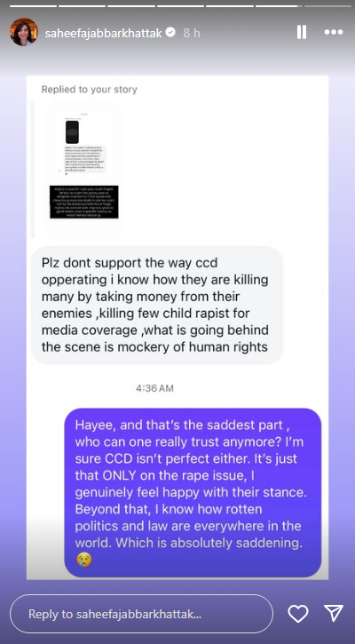Pause the story playback
Screen dimensions: 355x644
click(302, 32)
